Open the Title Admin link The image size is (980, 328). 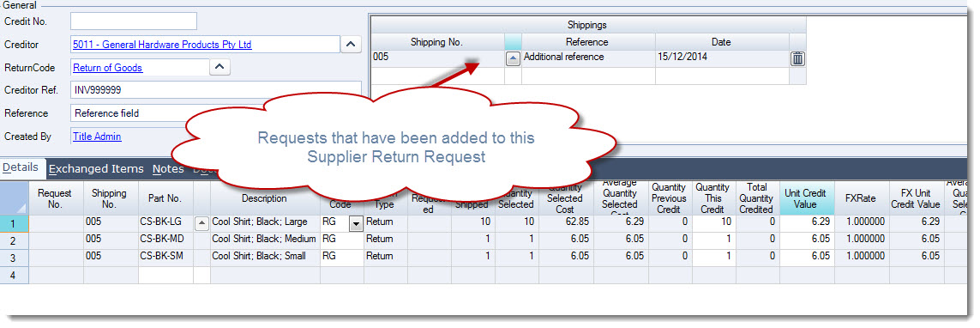point(97,137)
